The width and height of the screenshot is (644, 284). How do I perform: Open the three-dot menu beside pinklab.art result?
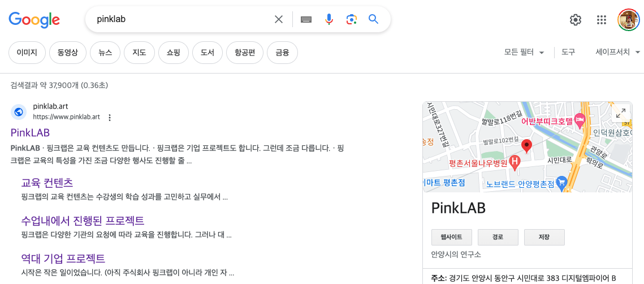[x=110, y=118]
